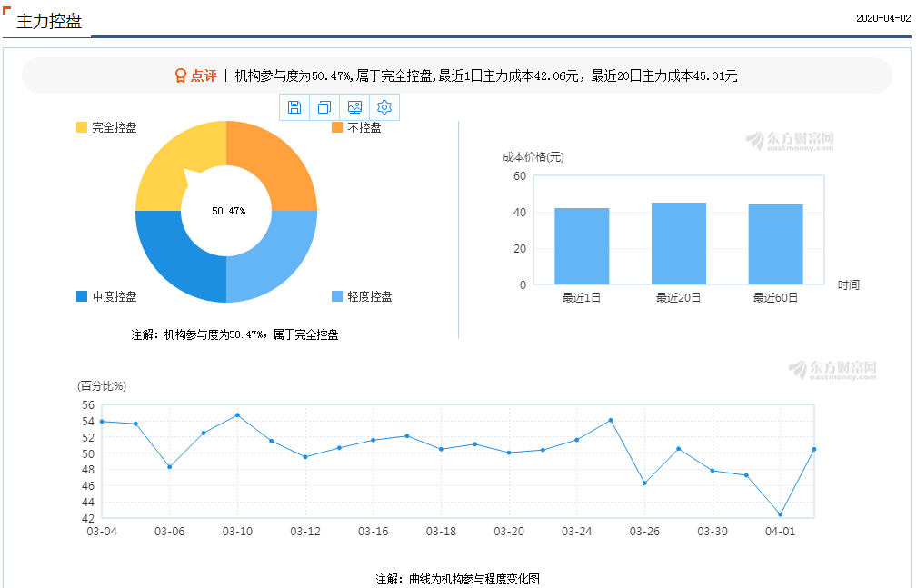Click the yellow 完全控盘 legend color square

pos(82,127)
